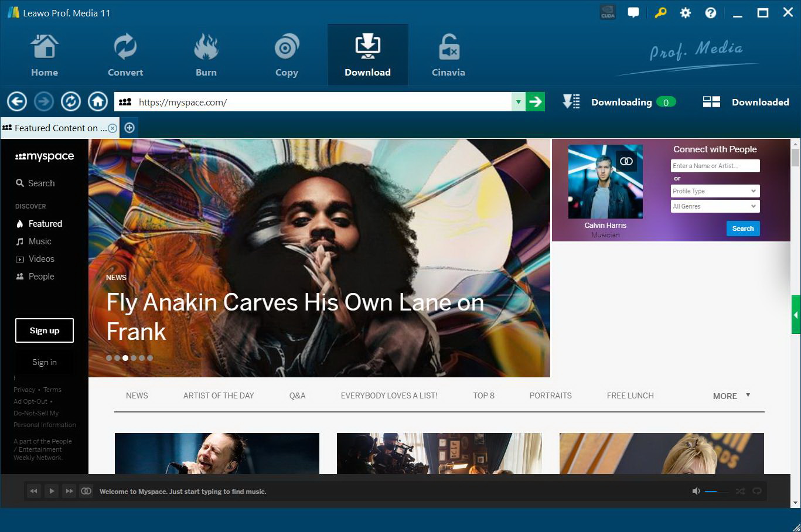This screenshot has height=532, width=801.
Task: Expand the All Genres dropdown
Action: pos(714,206)
